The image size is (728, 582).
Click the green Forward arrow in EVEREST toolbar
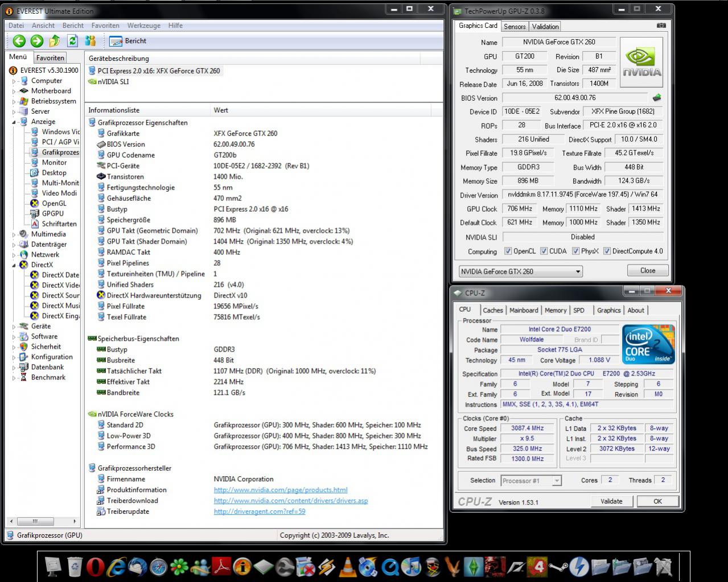pyautogui.click(x=37, y=40)
